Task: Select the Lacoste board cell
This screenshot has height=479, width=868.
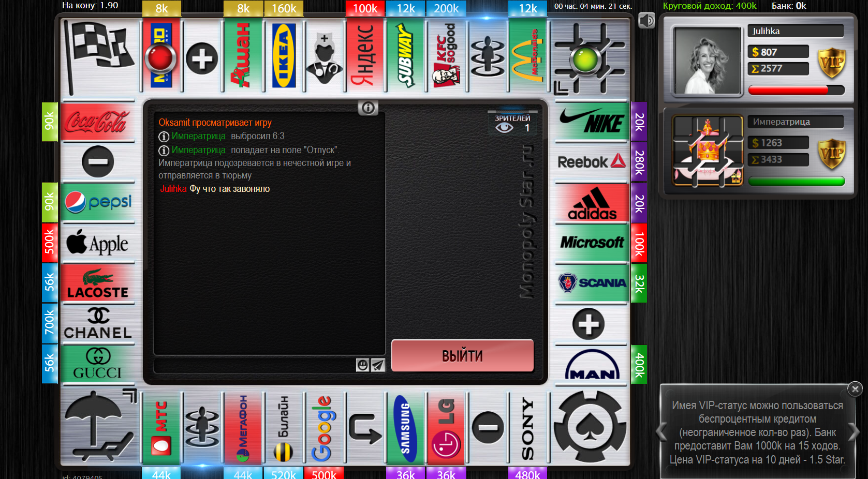Action: tap(97, 283)
